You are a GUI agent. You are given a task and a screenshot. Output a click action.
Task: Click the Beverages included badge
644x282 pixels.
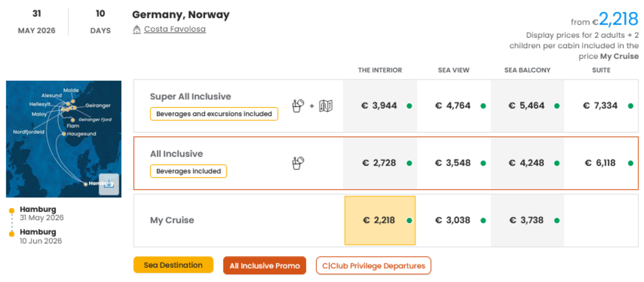(x=188, y=171)
